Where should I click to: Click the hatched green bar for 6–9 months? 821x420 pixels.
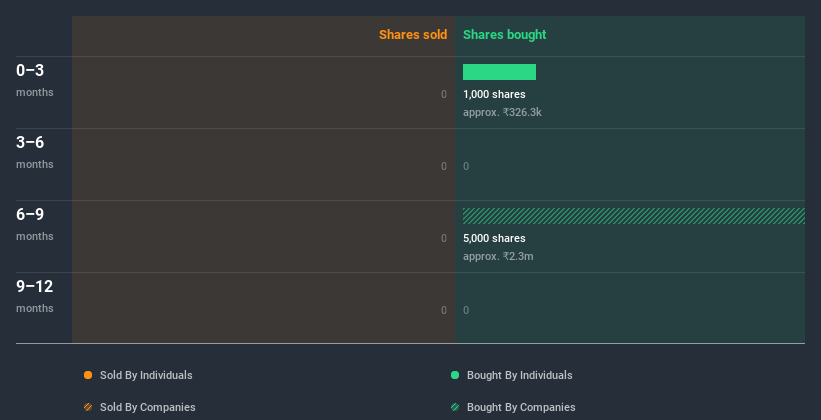point(633,216)
